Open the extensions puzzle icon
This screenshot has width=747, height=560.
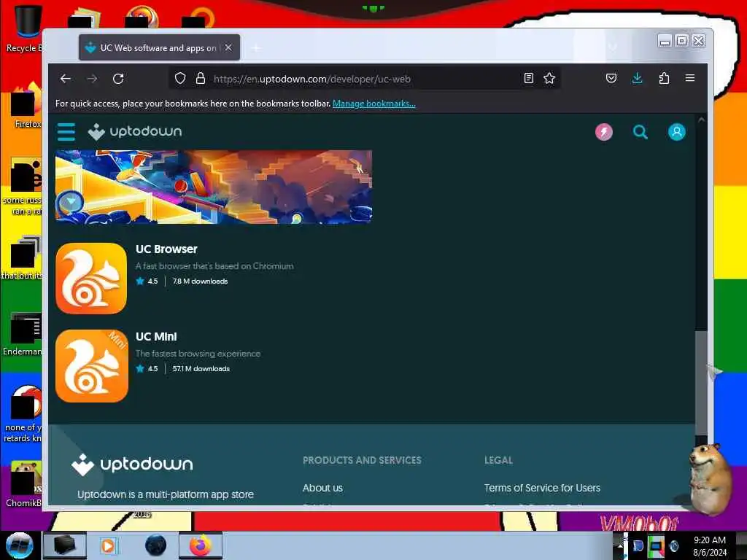(664, 78)
